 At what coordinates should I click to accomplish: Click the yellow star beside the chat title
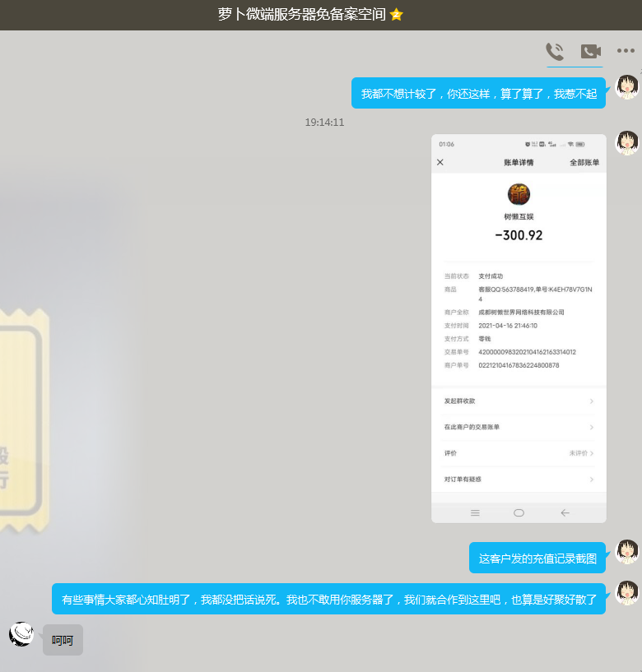397,15
